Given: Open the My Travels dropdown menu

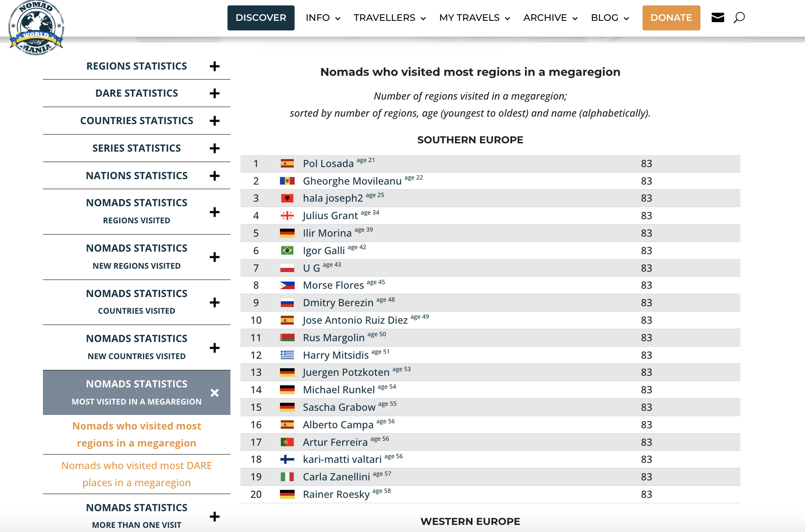Looking at the screenshot, I should (475, 18).
